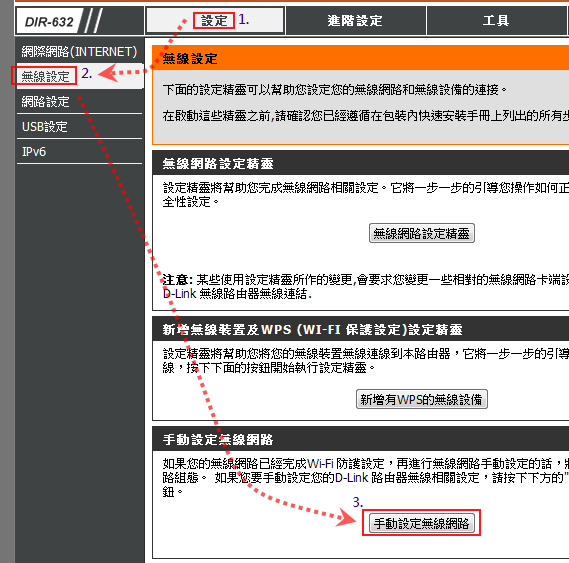Click the 手動設定無線網路 button
The width and height of the screenshot is (569, 563).
coord(422,523)
